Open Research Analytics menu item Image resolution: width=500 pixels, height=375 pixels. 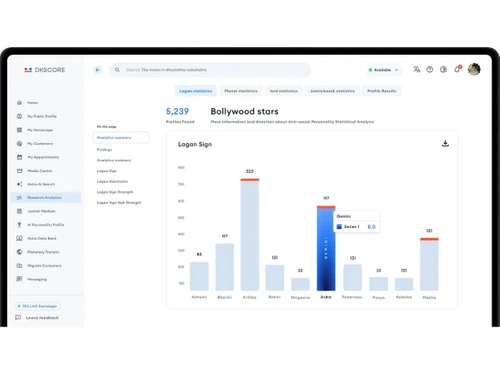point(46,198)
